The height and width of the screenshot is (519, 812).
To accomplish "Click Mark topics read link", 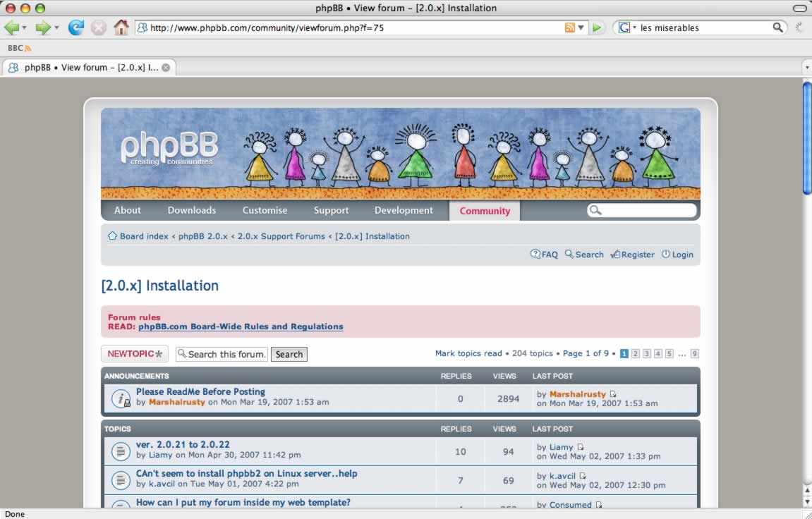I will 468,353.
